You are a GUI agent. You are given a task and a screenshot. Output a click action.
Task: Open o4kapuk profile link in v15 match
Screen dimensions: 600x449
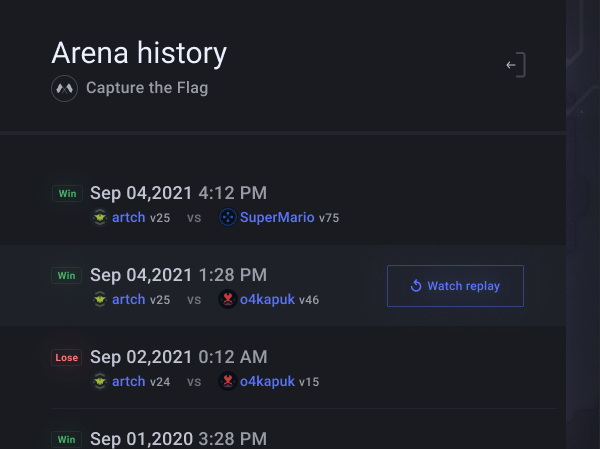point(267,381)
